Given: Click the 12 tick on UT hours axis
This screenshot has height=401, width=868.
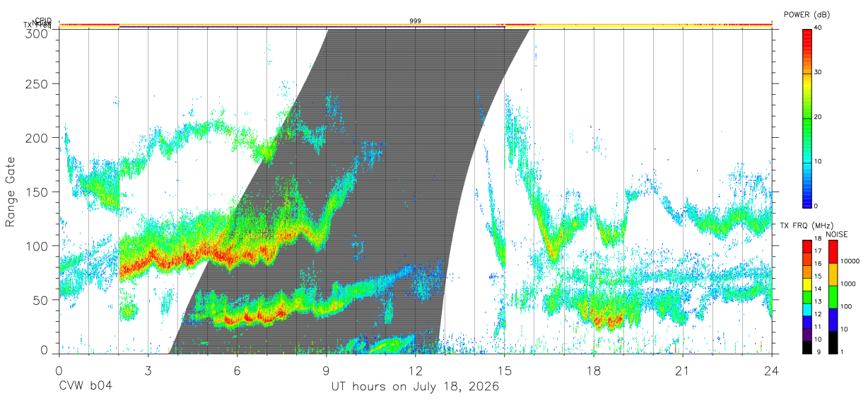Looking at the screenshot, I should tap(416, 371).
